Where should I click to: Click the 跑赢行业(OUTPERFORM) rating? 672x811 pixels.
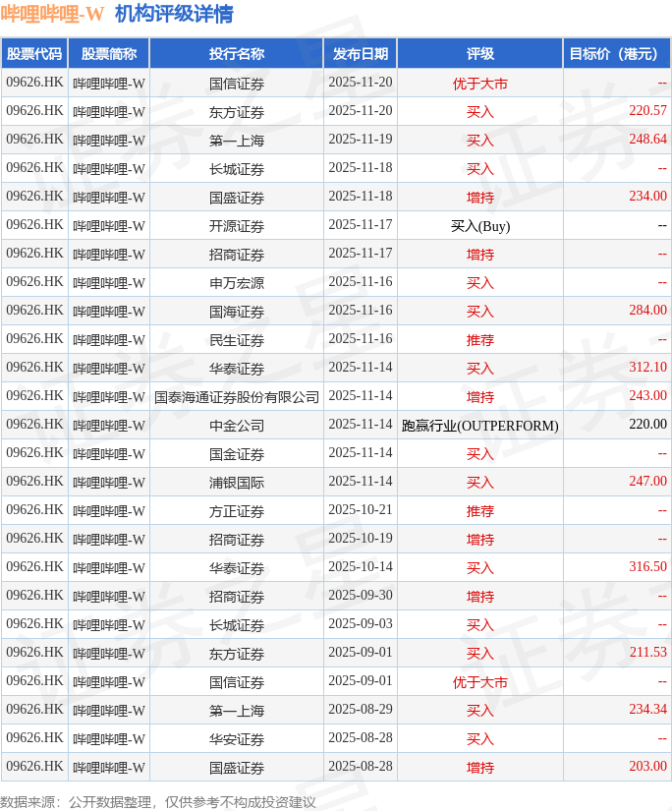point(480,425)
